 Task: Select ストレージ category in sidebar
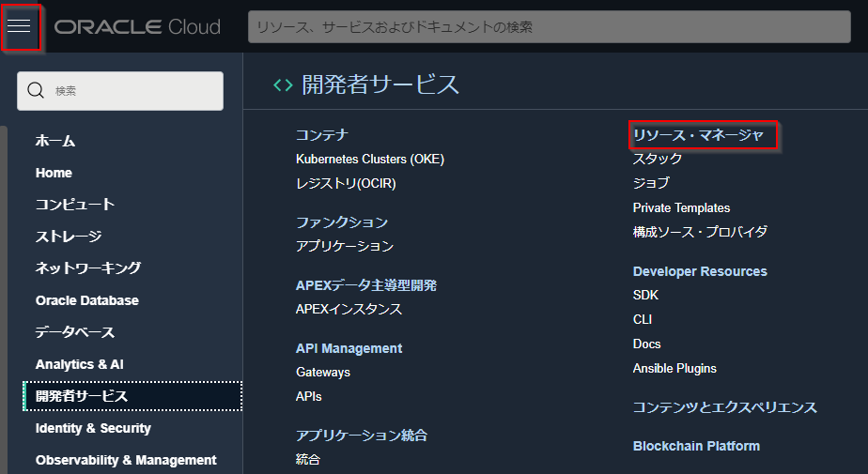(69, 236)
